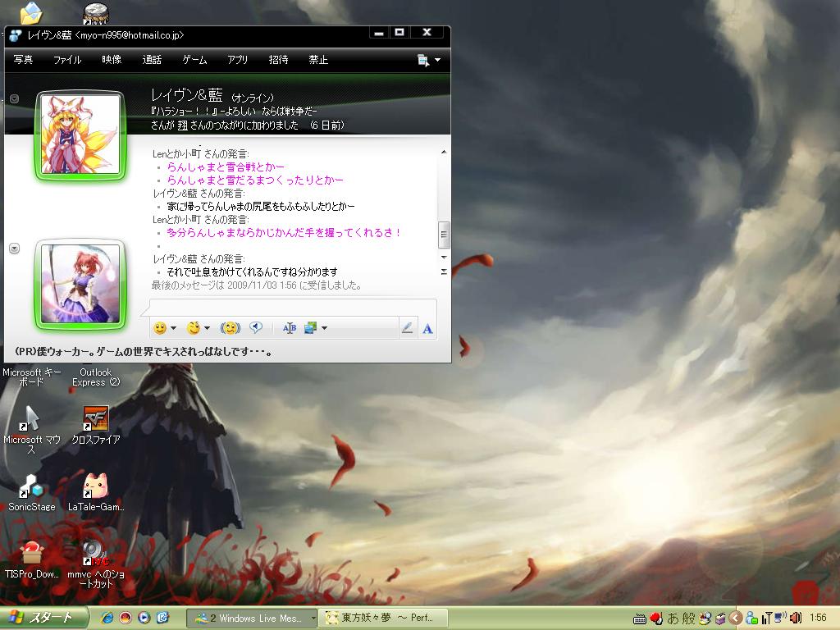840x630 pixels.
Task: Open the アプリ menu
Action: 237,60
